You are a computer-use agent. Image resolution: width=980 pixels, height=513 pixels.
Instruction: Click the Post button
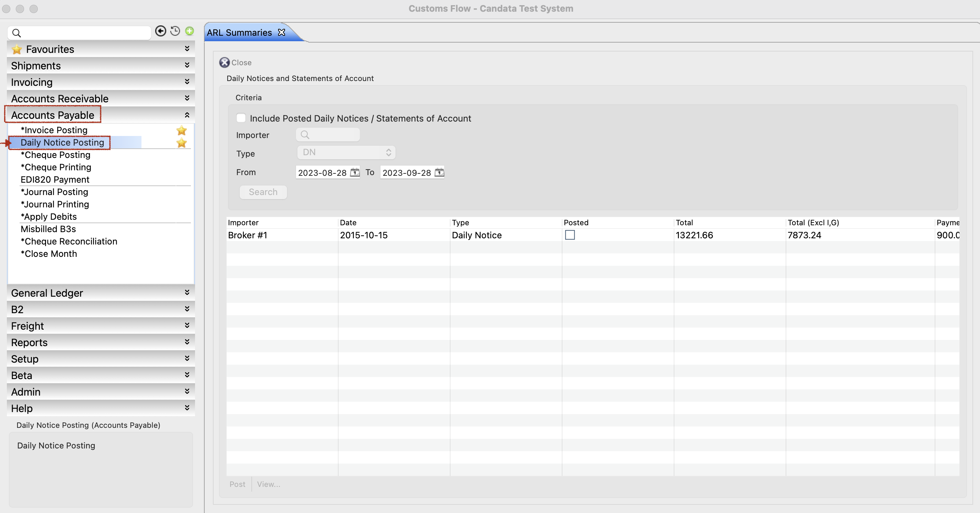point(237,484)
